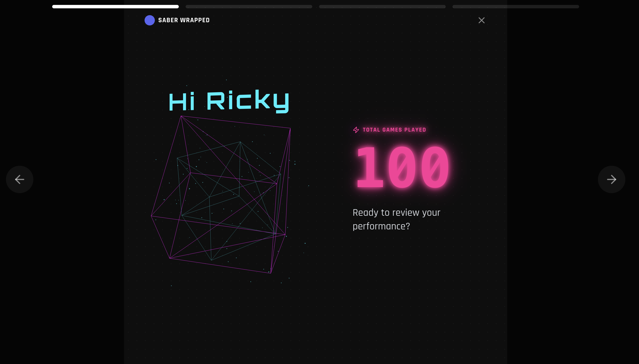Click the word 'performance?'
Image resolution: width=639 pixels, height=364 pixels.
(381, 226)
